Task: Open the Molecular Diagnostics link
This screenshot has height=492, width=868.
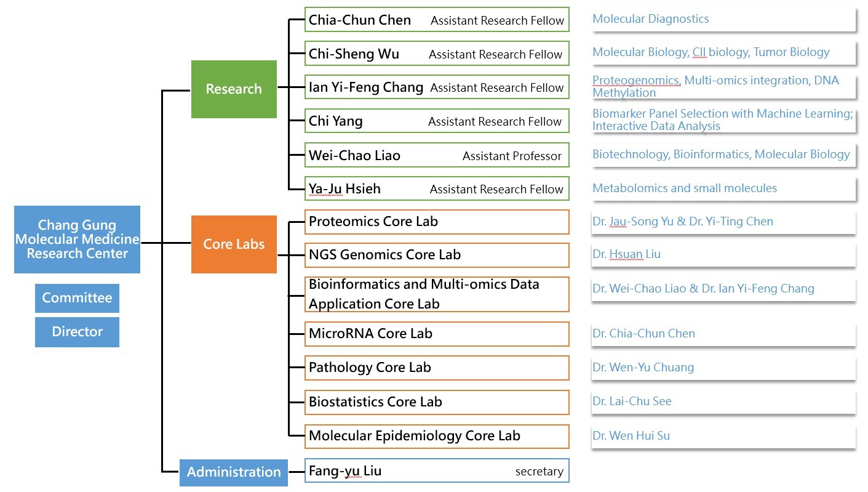Action: (x=650, y=19)
